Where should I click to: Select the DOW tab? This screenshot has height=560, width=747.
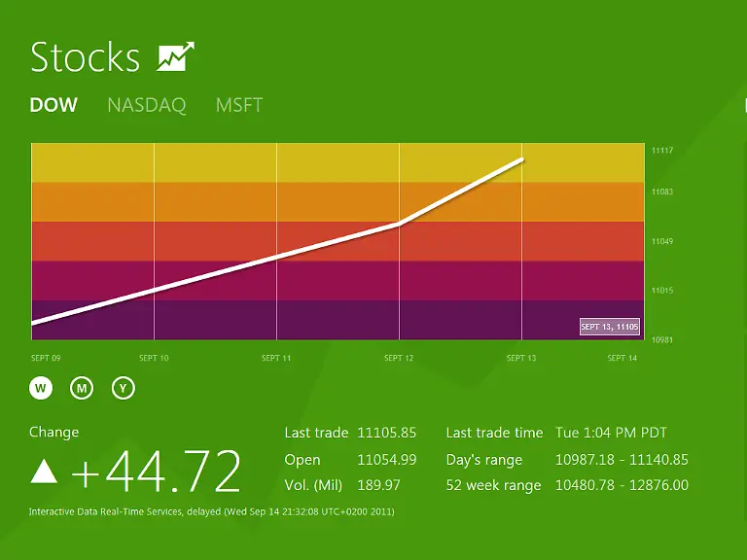[x=53, y=105]
